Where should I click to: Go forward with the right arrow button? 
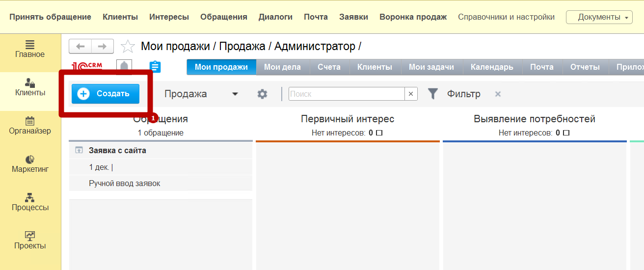(x=103, y=47)
